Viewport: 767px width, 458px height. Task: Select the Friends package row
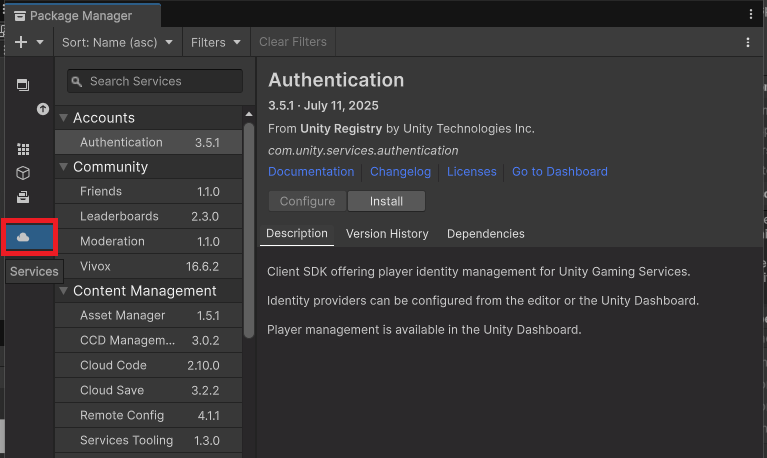[149, 191]
